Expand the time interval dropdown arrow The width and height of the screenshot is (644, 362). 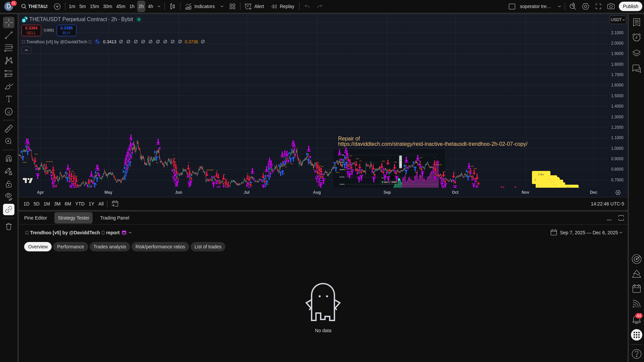tap(159, 6)
